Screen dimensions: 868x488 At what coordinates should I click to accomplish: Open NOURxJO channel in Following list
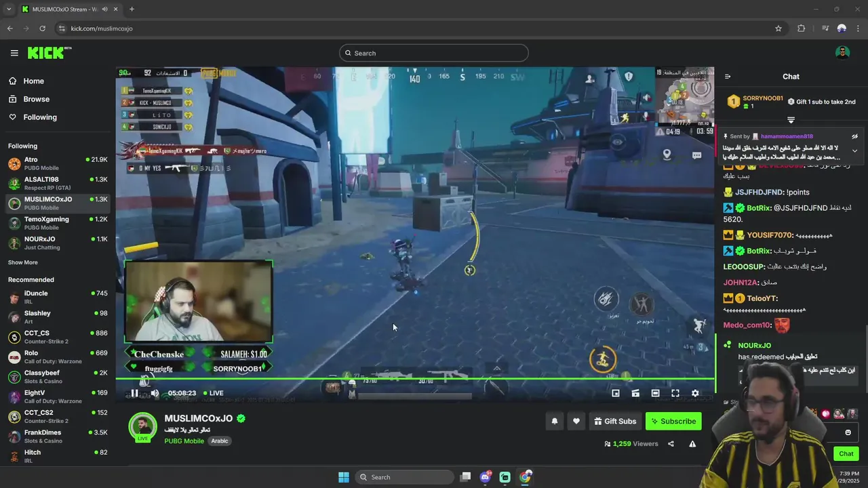(x=58, y=243)
